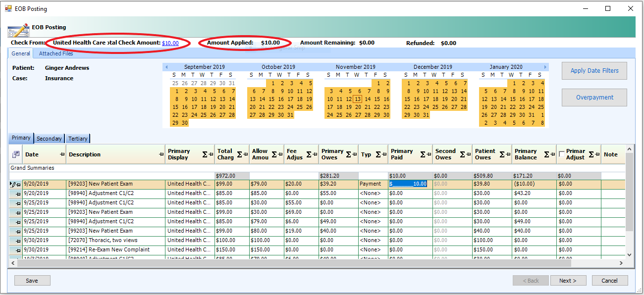Pin the Fee Adjus column
Image resolution: width=644 pixels, height=295 pixels.
pyautogui.click(x=315, y=154)
